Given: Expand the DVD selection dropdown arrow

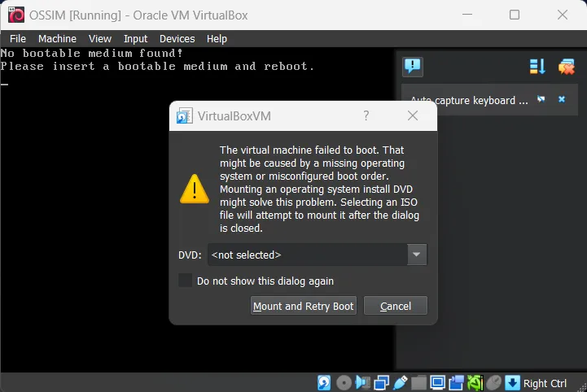Looking at the screenshot, I should [x=416, y=255].
